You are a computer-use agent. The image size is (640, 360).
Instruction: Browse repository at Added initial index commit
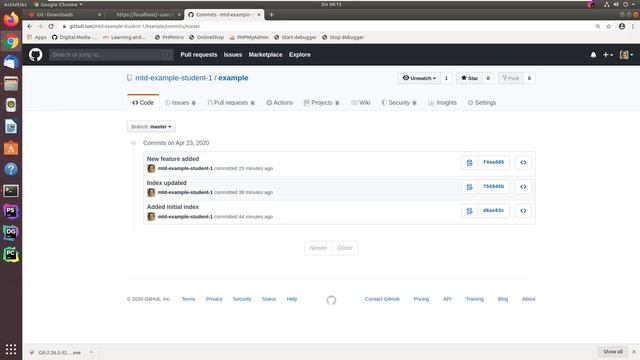(x=523, y=211)
